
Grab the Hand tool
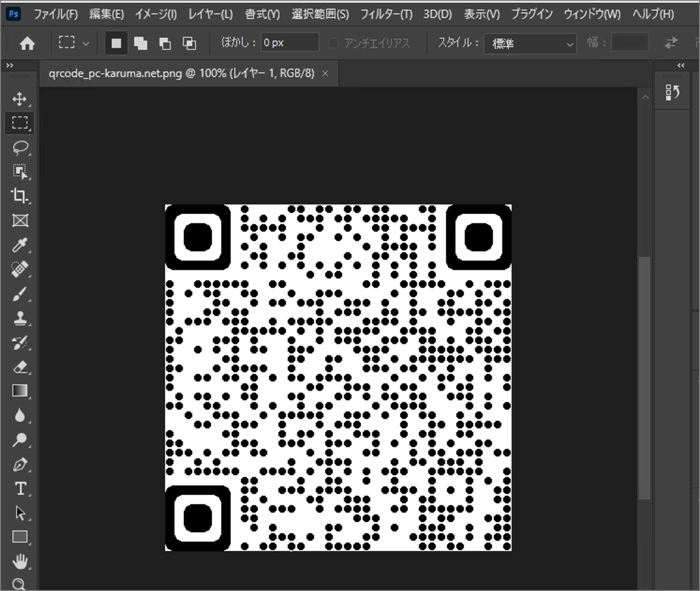point(19,561)
